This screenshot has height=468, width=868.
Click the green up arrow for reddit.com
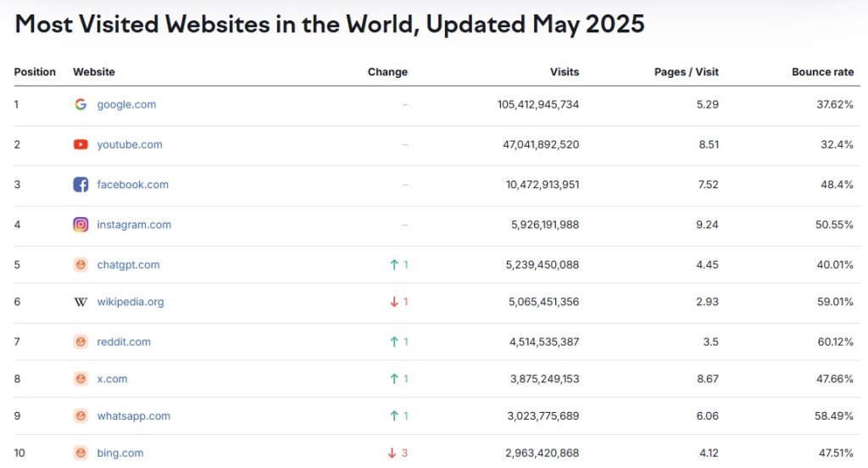point(394,342)
